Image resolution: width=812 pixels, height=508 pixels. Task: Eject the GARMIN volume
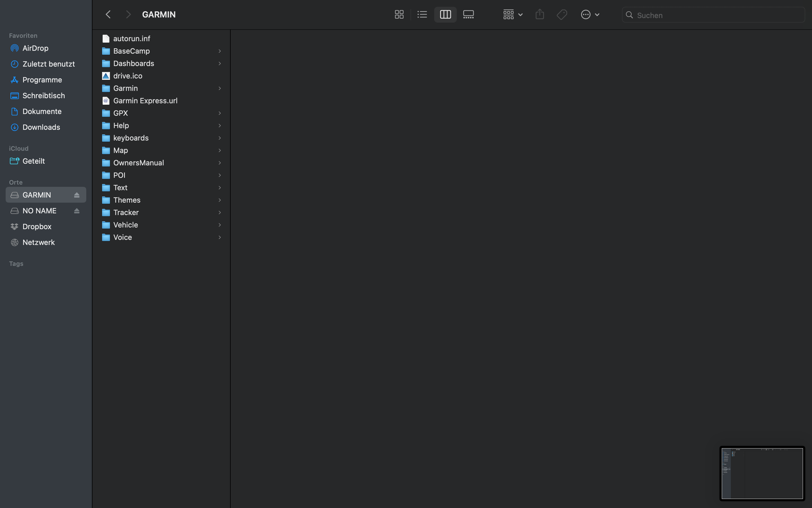point(76,195)
